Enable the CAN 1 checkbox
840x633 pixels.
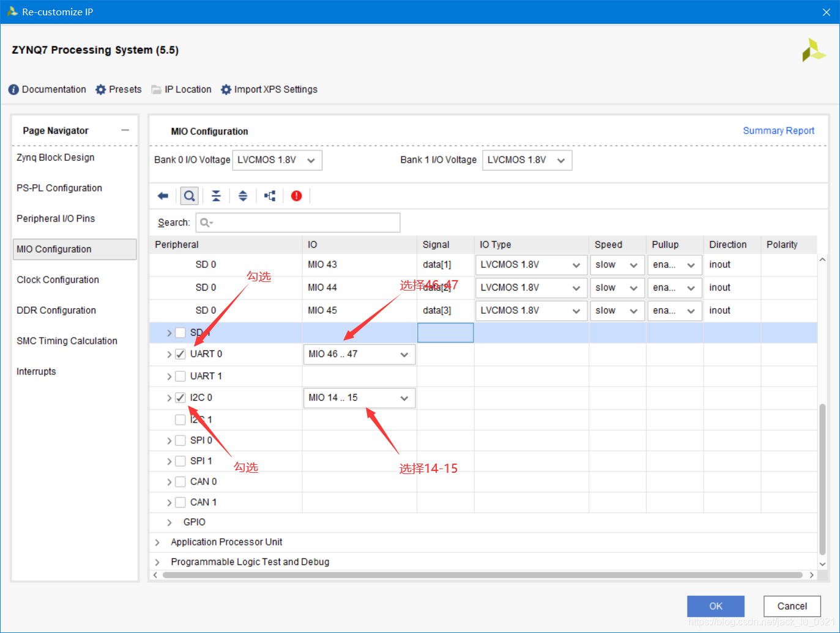(x=180, y=502)
